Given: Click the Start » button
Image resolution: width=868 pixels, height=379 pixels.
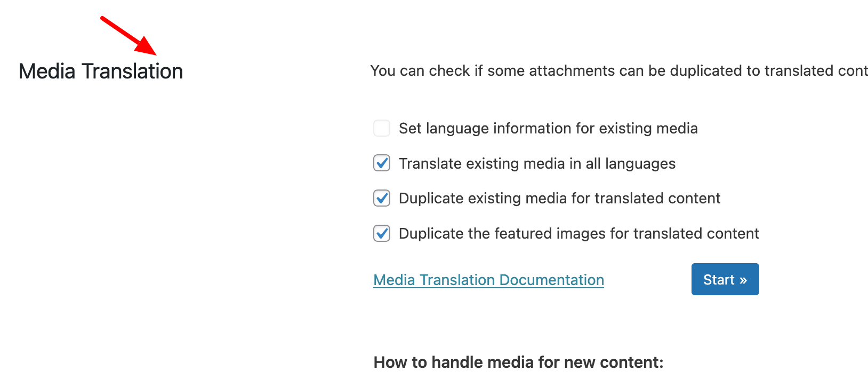Looking at the screenshot, I should (x=725, y=279).
